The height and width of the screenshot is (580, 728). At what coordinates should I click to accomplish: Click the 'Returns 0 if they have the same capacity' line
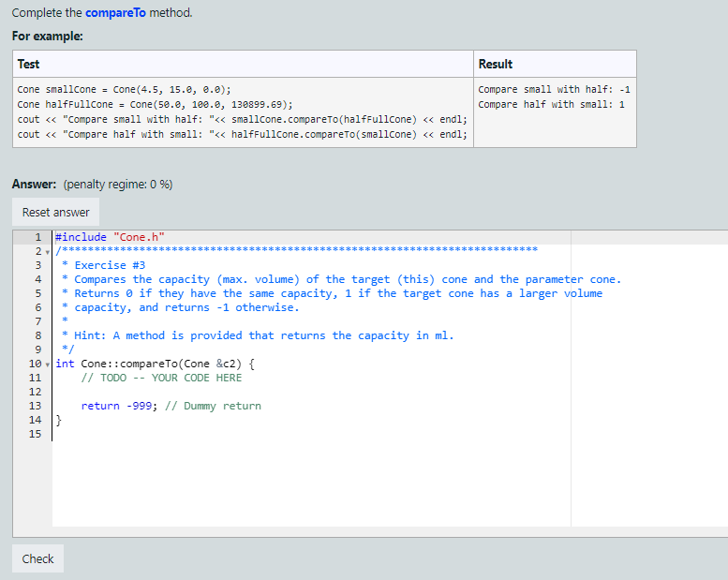(332, 293)
